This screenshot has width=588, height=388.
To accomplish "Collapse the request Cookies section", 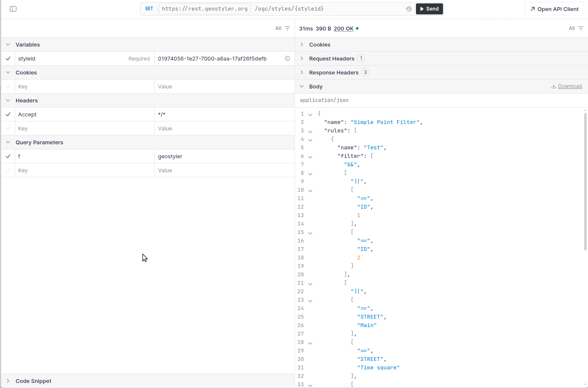I will point(8,72).
